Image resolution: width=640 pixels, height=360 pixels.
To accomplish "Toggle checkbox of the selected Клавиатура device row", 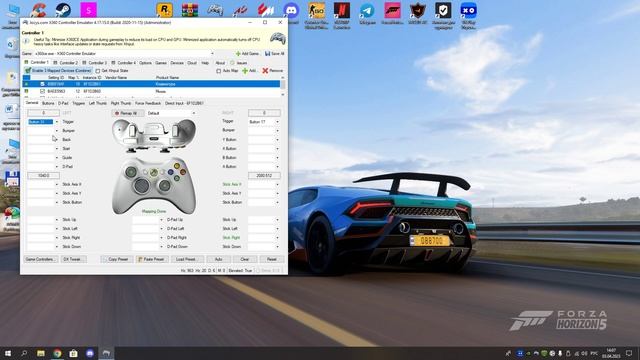I will click(42, 84).
